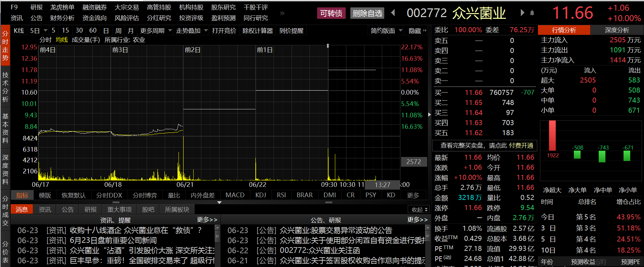The image size is (644, 267).
Task: Click the K线 chart button
Action: (19, 31)
